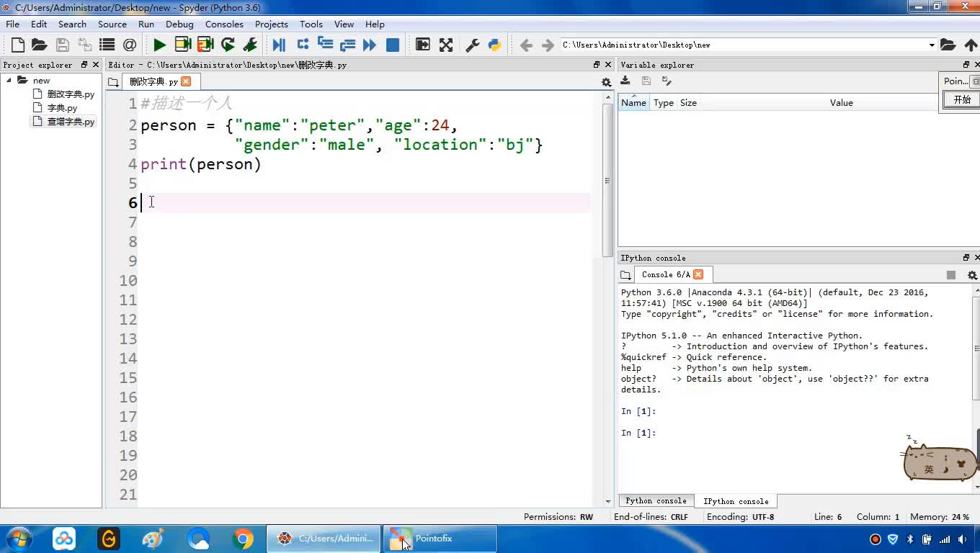Click the New file icon
The height and width of the screenshot is (553, 980).
click(x=18, y=45)
